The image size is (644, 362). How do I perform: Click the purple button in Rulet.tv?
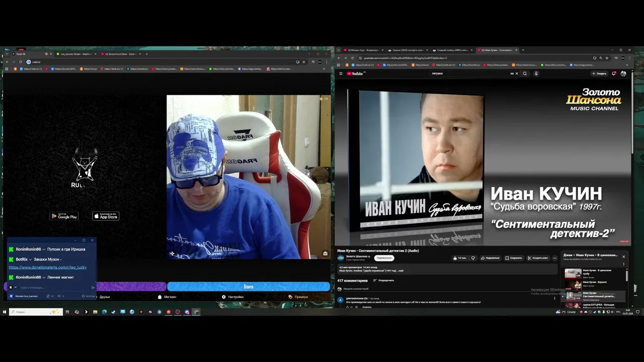tap(131, 287)
